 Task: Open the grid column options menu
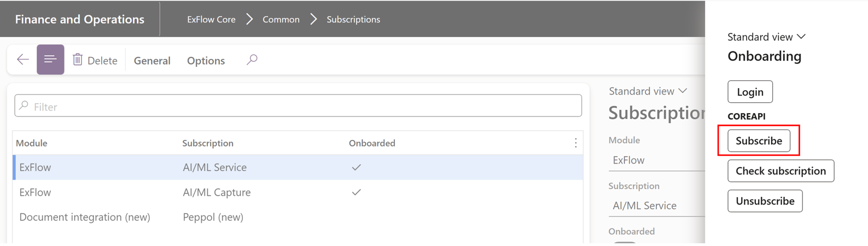tap(575, 143)
